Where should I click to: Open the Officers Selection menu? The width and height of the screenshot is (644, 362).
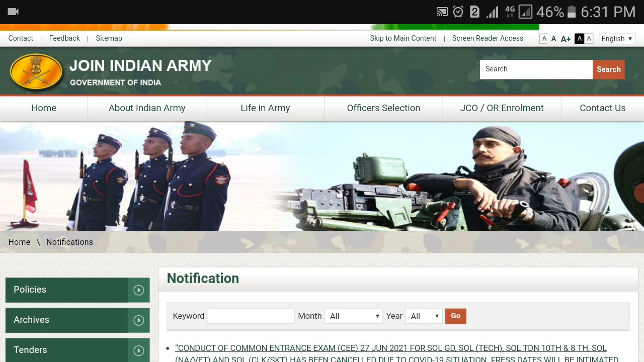tap(383, 108)
